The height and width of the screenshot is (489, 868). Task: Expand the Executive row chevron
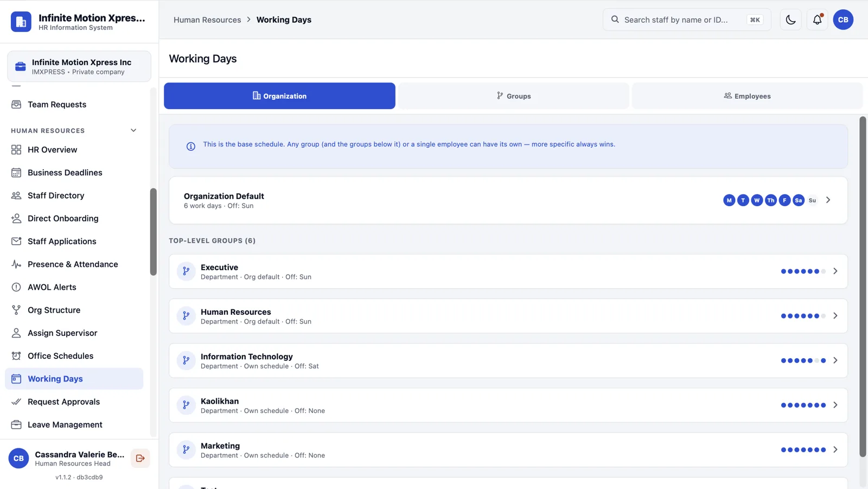coord(835,271)
